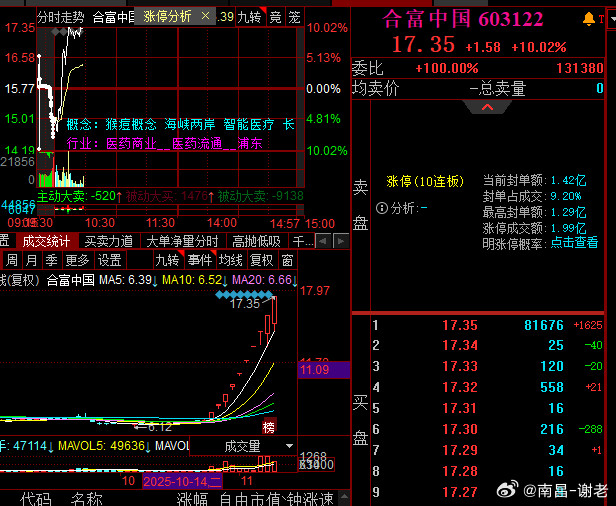
Task: Select the 成交统计 tab
Action: point(46,241)
